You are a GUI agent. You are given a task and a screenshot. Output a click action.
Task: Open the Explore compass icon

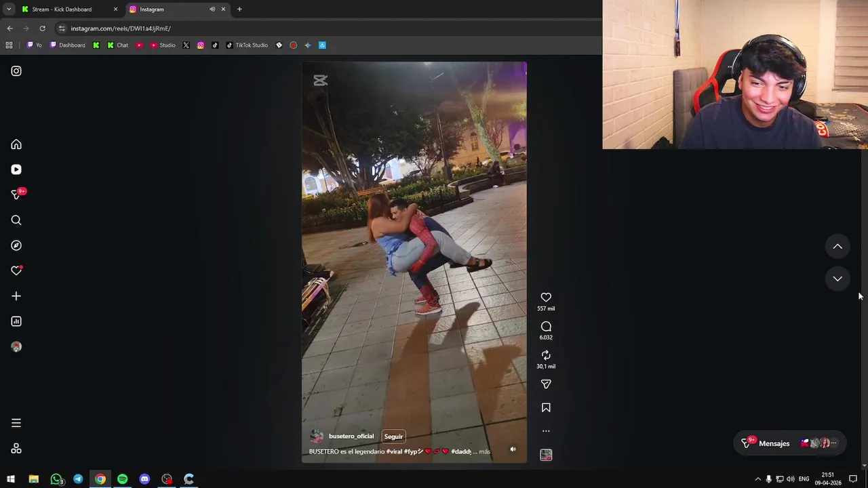click(x=16, y=245)
